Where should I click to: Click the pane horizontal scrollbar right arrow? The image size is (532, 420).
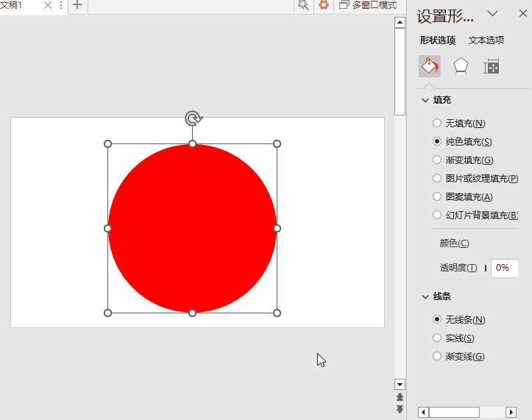coord(511,412)
